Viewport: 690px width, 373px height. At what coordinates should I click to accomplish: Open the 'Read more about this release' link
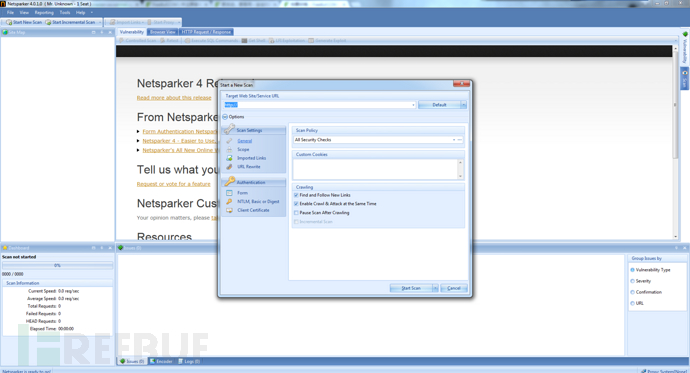[174, 98]
